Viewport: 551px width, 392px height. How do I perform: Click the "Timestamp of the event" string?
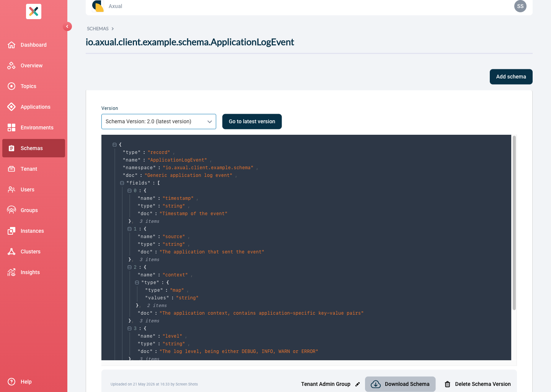(193, 214)
